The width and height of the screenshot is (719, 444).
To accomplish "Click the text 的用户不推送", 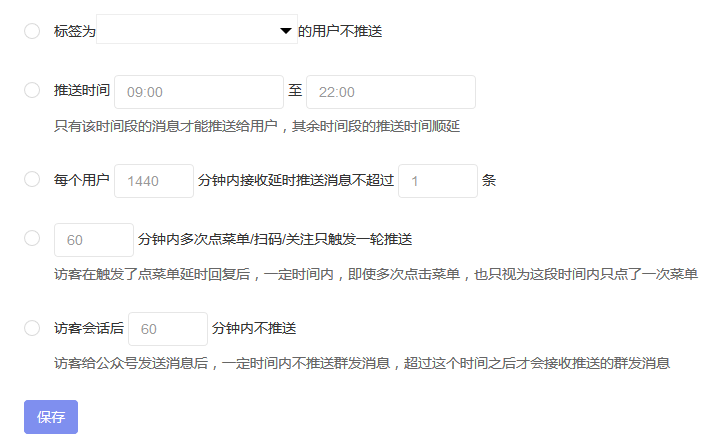I will point(340,31).
